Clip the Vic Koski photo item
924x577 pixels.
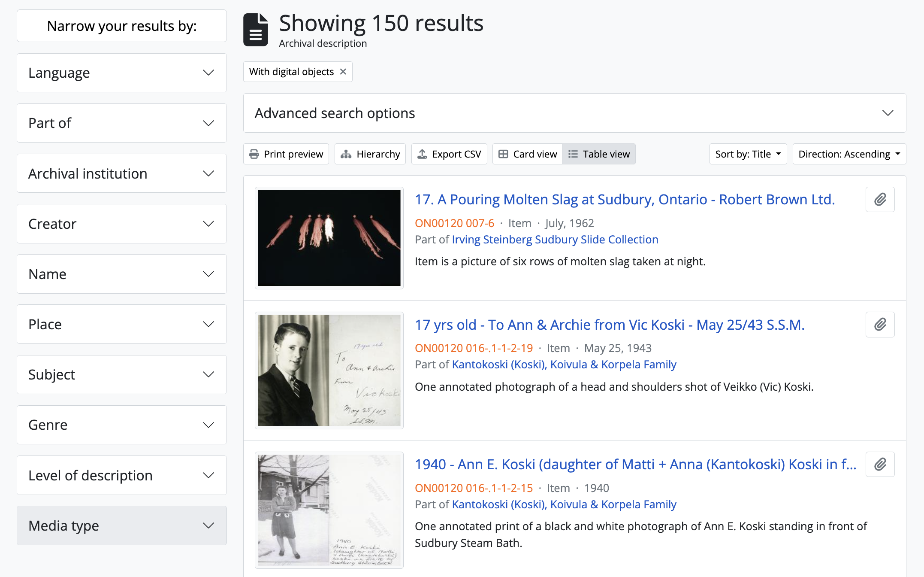coord(880,325)
